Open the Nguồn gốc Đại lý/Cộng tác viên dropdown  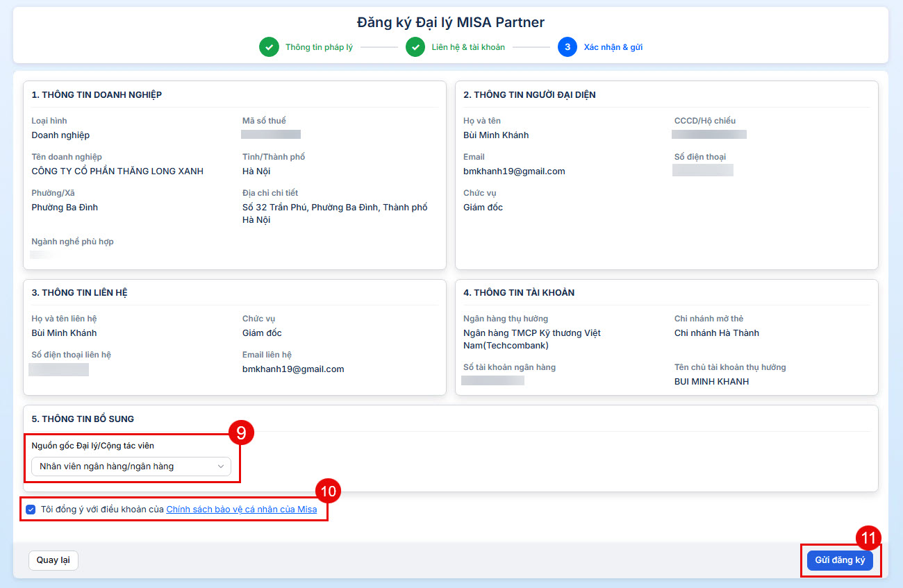131,467
